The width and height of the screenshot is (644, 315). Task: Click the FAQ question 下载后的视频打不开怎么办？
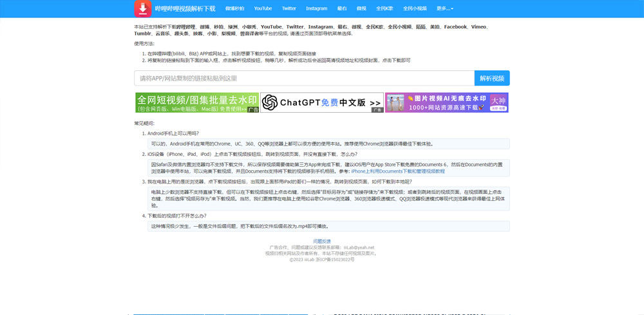(177, 216)
